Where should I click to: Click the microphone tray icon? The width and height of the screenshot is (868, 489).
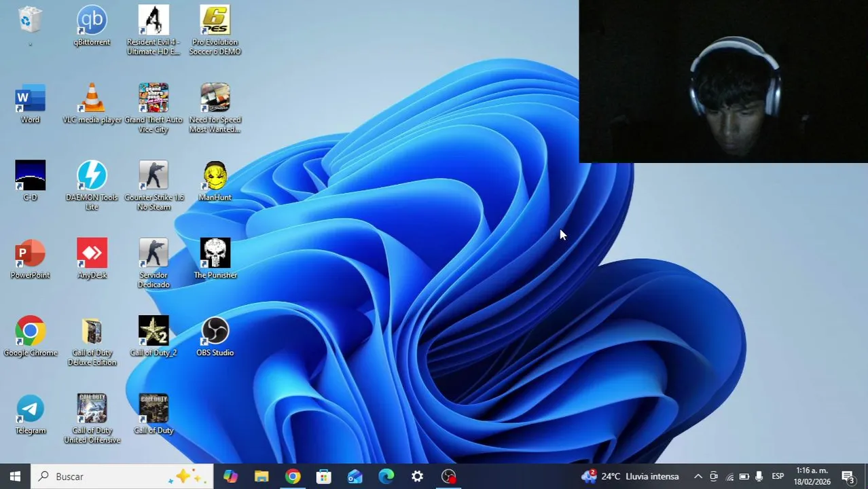coord(759,476)
